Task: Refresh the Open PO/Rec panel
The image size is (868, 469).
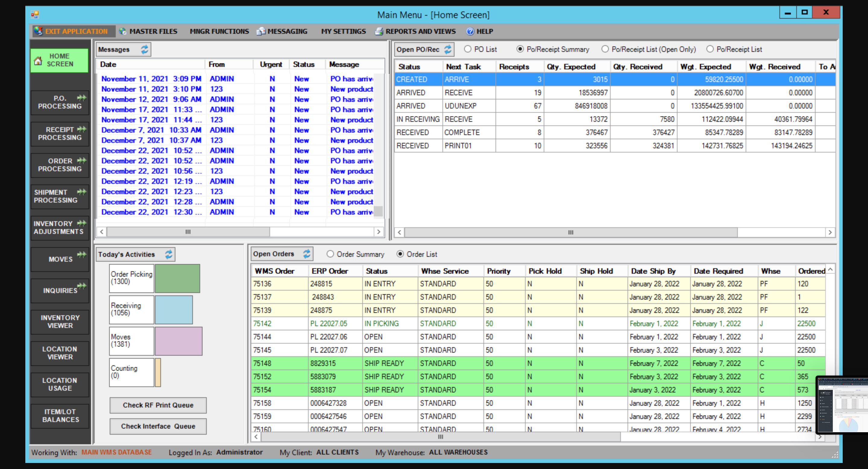Action: point(448,49)
